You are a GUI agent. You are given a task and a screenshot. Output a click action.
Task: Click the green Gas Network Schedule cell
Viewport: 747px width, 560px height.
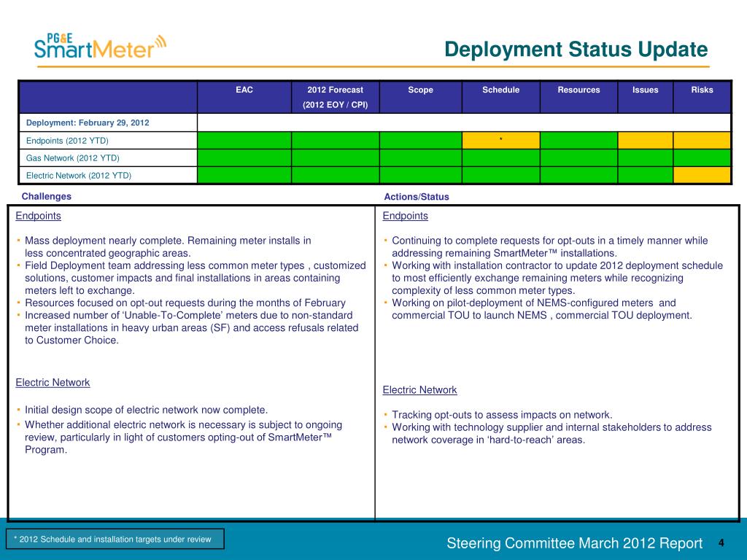click(500, 158)
